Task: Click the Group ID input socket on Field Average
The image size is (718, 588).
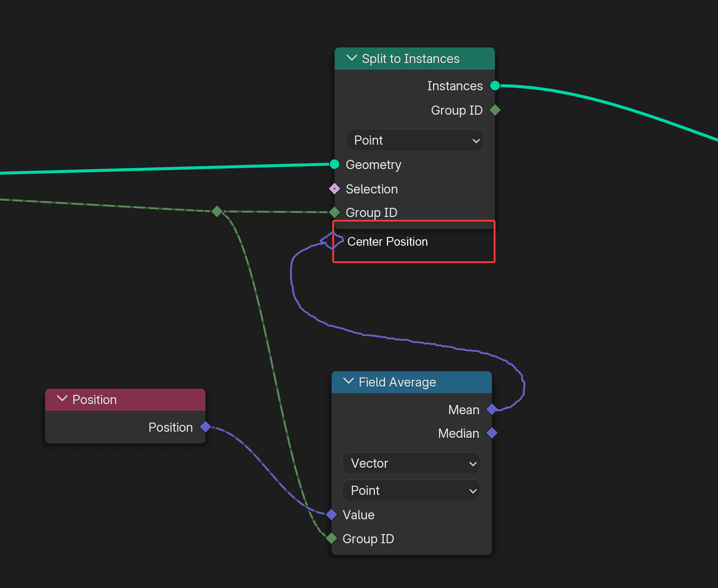Action: 332,538
